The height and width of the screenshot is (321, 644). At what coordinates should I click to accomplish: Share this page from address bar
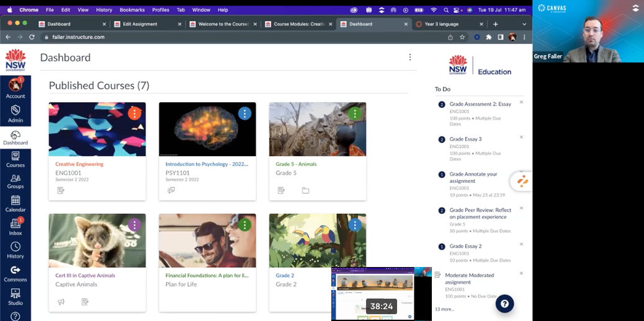[450, 37]
